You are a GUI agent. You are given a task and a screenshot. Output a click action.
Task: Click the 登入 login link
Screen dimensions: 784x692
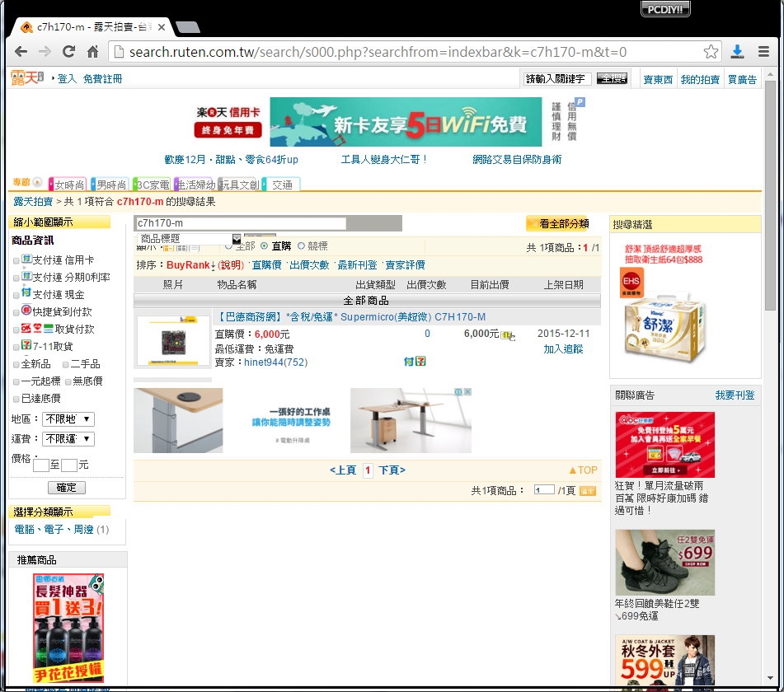click(x=67, y=79)
